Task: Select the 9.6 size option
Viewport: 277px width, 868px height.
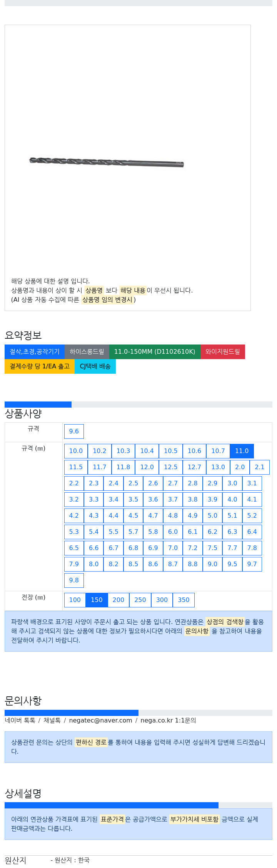Action: pyautogui.click(x=74, y=431)
